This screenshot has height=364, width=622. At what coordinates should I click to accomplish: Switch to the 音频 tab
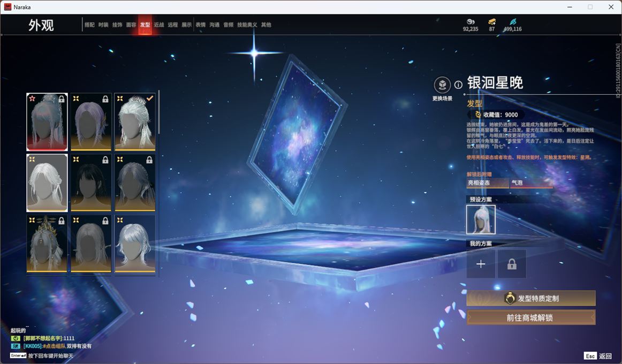pos(229,25)
